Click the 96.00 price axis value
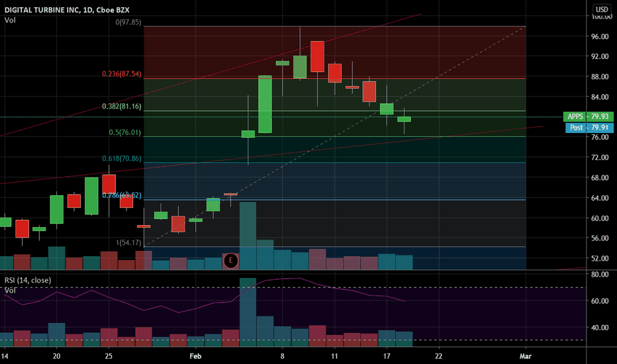 (600, 36)
